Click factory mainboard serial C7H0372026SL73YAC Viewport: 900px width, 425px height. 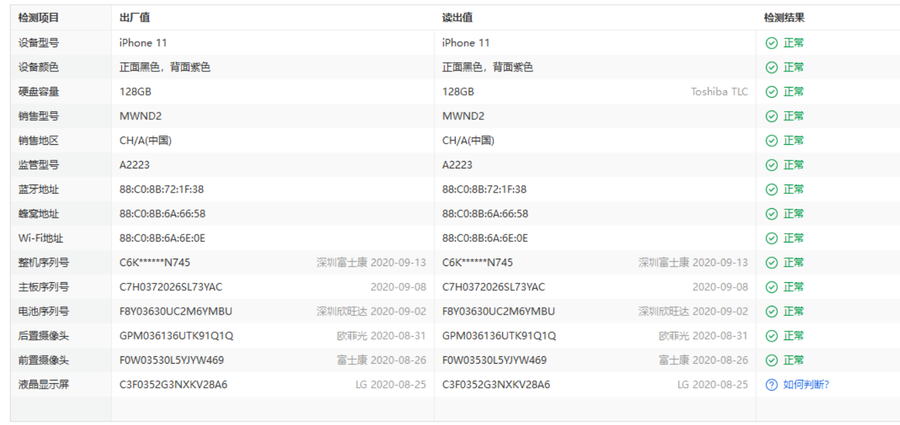(171, 287)
